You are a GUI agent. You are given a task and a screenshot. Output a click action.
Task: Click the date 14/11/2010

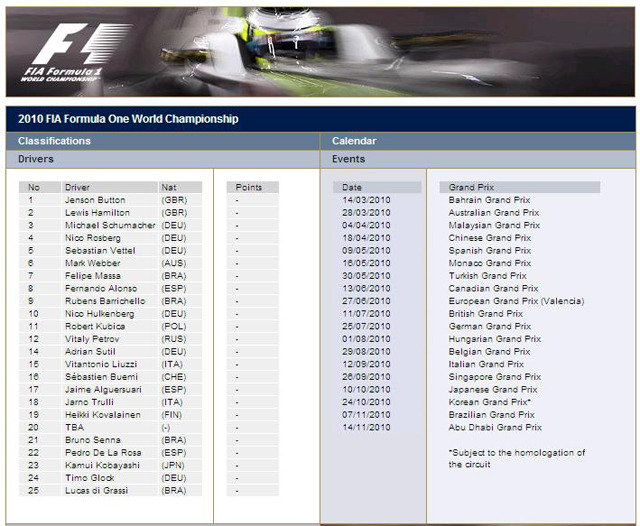coord(366,428)
